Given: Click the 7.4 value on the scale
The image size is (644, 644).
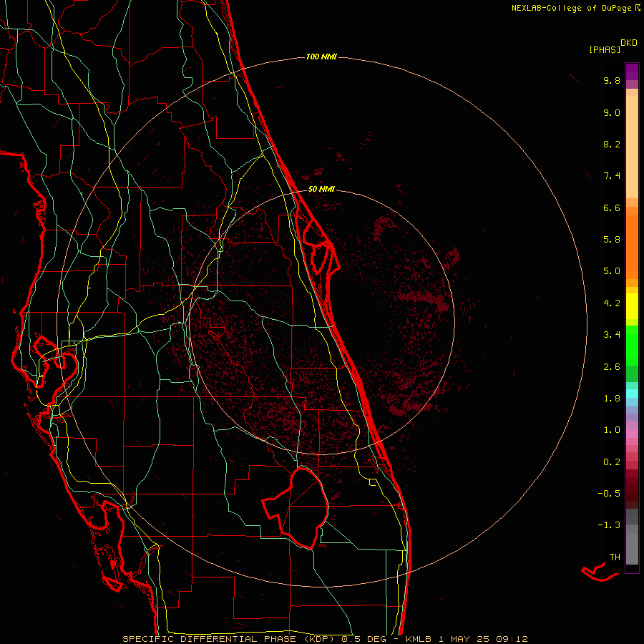Looking at the screenshot, I should (612, 176).
